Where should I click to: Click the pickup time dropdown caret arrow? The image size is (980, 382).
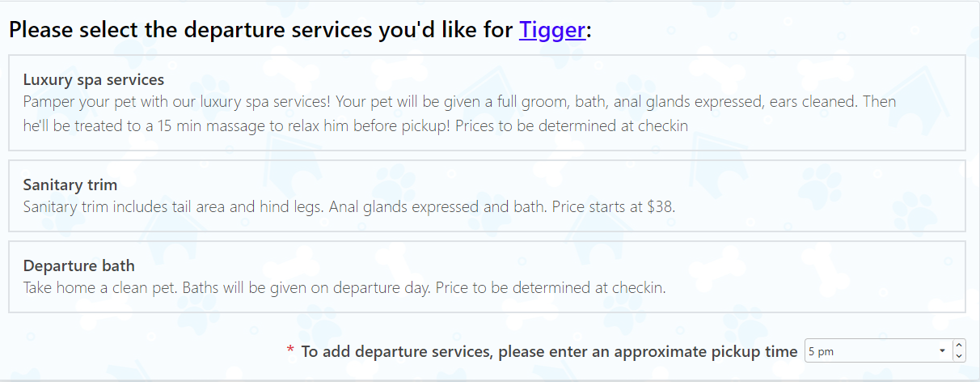[x=942, y=351]
